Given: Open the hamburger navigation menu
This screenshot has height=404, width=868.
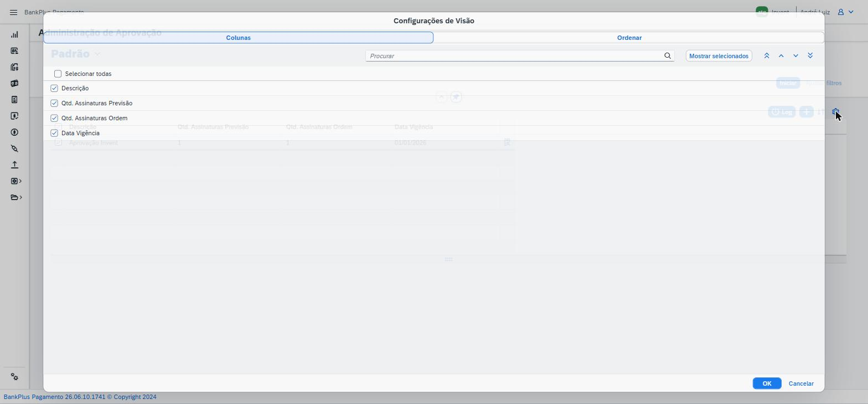Looking at the screenshot, I should [14, 12].
